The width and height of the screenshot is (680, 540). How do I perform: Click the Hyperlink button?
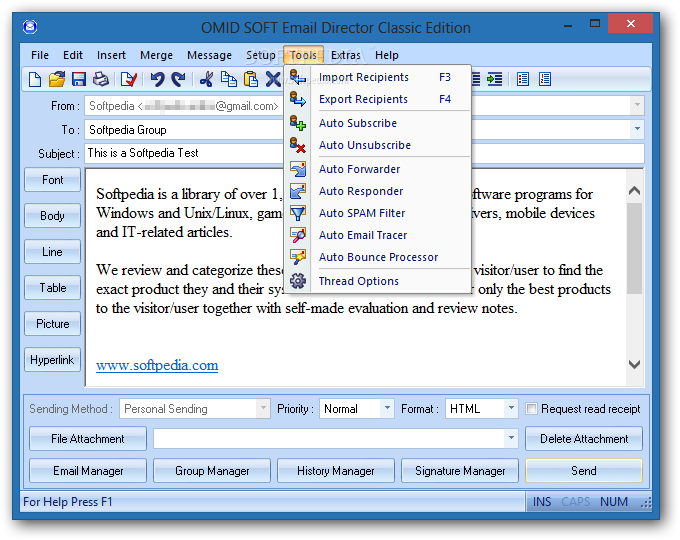click(x=52, y=360)
